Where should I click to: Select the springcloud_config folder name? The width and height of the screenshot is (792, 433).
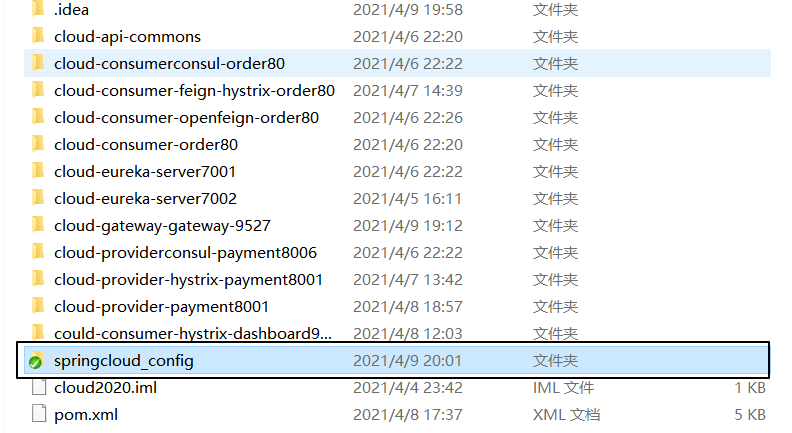124,361
